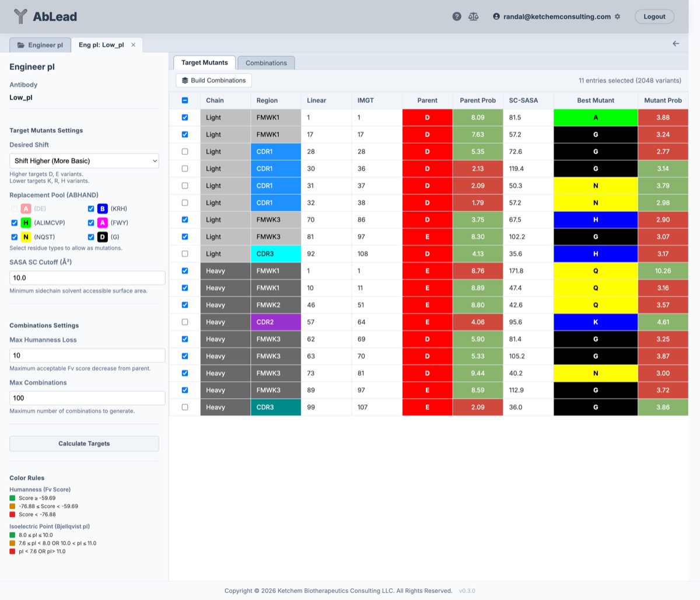The image size is (700, 600).
Task: Click the balance scale icon in header
Action: pos(473,16)
